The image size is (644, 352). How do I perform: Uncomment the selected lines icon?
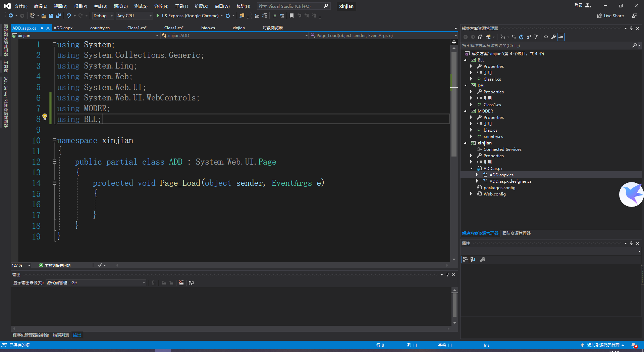282,16
